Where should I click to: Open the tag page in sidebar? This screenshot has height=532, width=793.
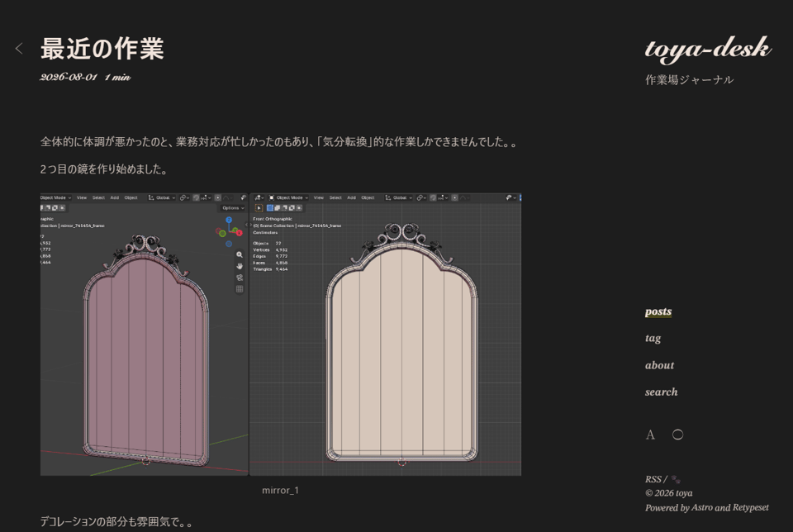coord(653,339)
